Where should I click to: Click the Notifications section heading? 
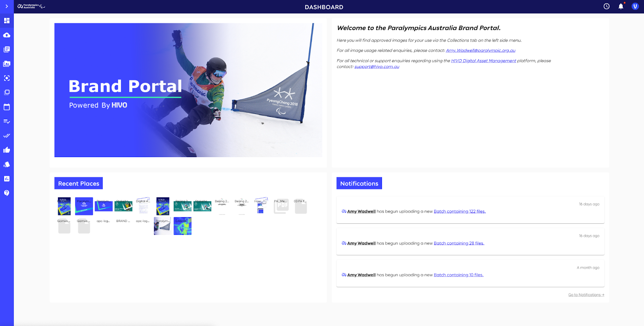359,183
